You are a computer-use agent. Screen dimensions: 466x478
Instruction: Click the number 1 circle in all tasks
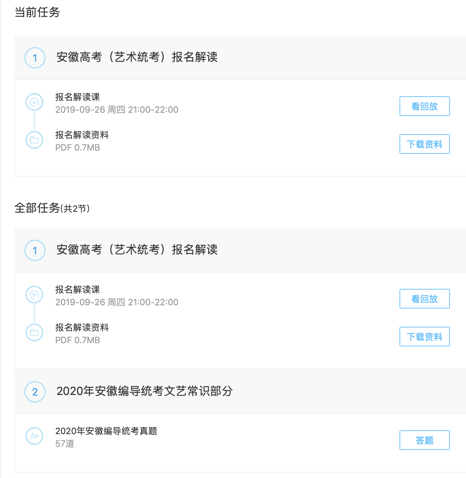coord(35,250)
